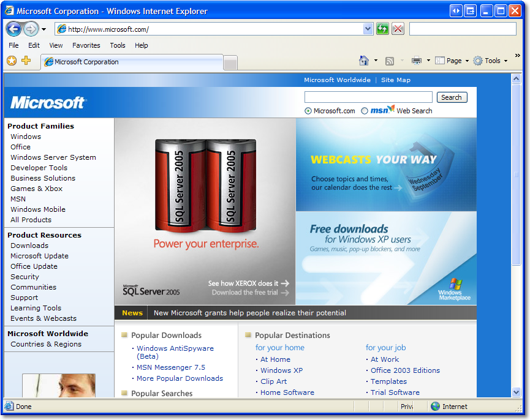Viewport: 530px width, 420px height.
Task: Open the Events & Webcasts link
Action: pyautogui.click(x=44, y=318)
